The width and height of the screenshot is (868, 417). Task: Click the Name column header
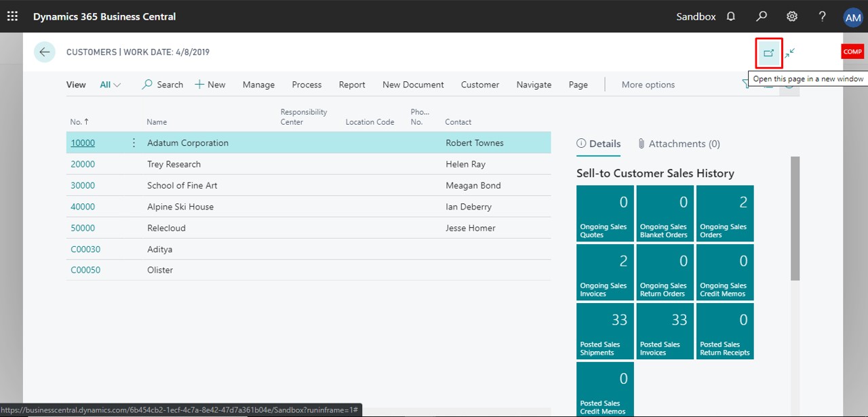click(x=157, y=122)
